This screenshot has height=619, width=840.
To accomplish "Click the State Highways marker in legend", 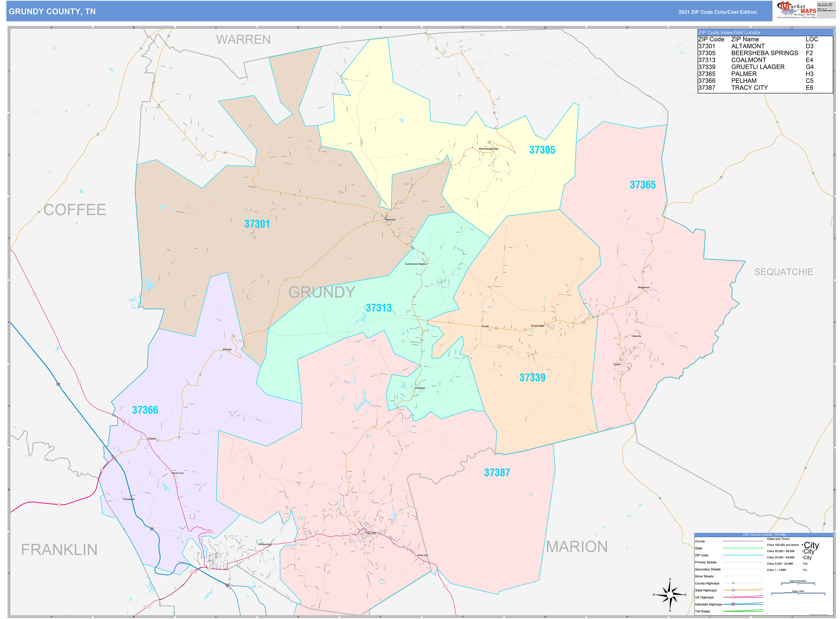I will pyautogui.click(x=733, y=590).
